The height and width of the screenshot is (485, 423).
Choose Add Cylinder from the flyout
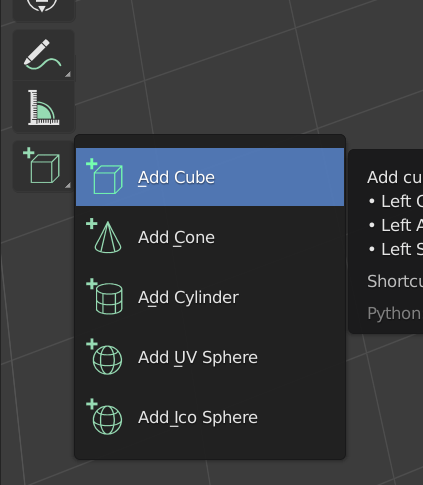(x=210, y=297)
